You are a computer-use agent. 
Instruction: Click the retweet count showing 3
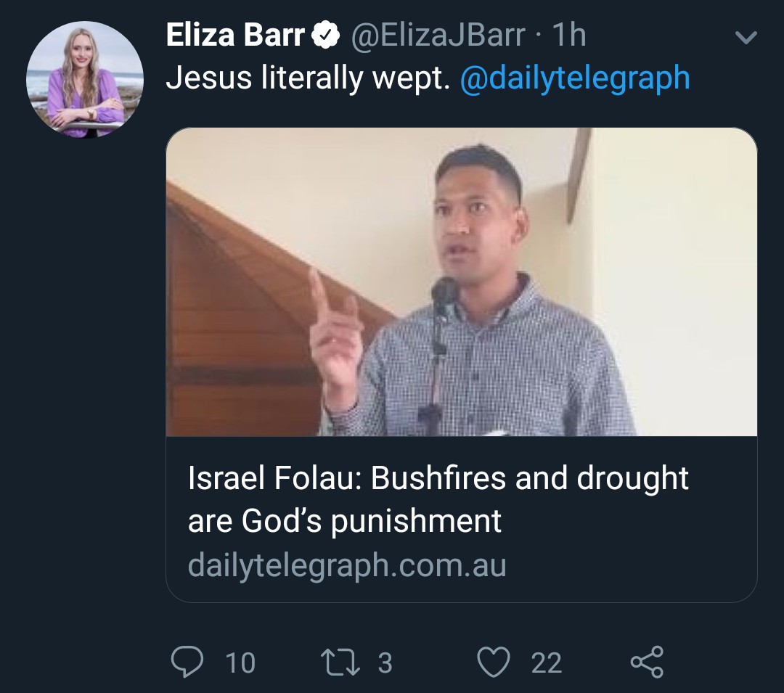pyautogui.click(x=385, y=663)
